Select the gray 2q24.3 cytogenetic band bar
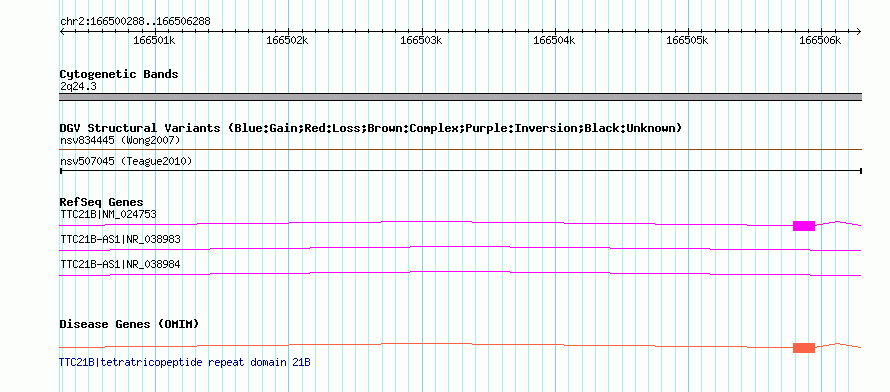The image size is (890, 392). tap(460, 97)
